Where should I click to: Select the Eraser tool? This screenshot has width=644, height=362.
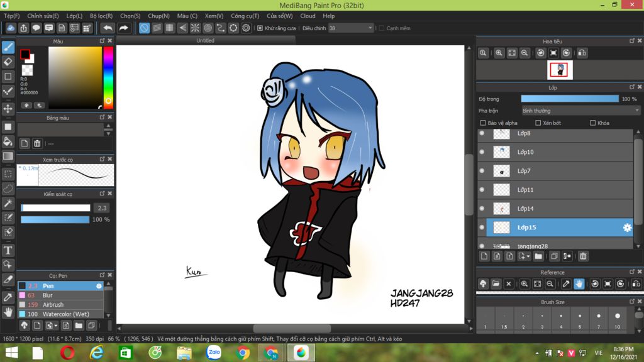point(8,62)
